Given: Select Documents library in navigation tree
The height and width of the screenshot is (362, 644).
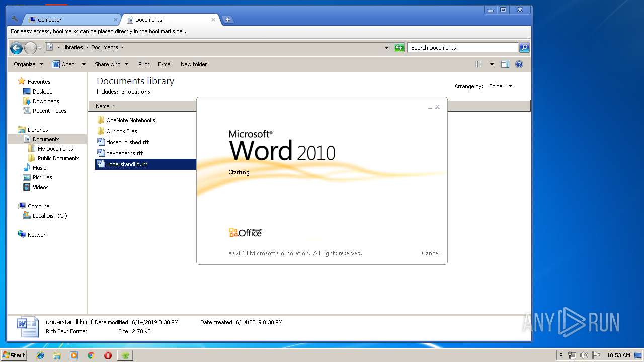Looking at the screenshot, I should point(46,139).
